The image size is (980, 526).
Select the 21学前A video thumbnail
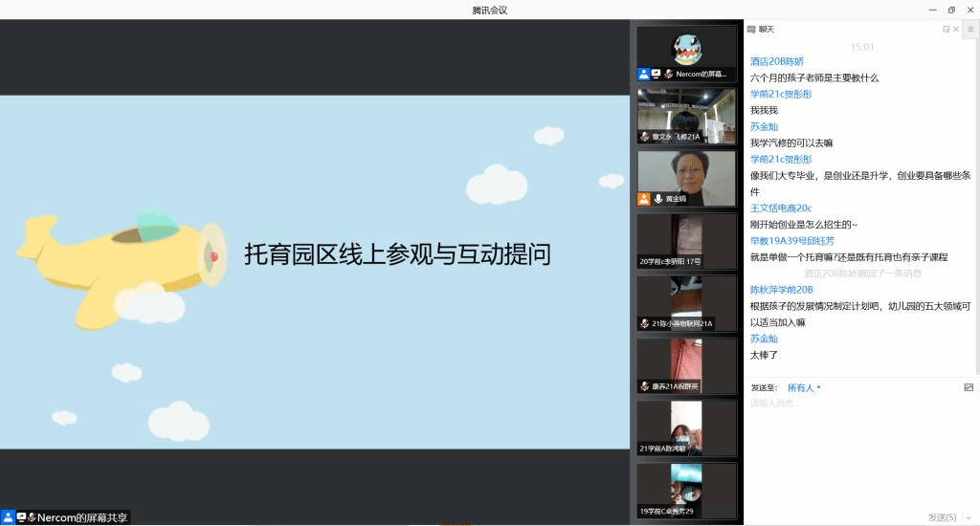(686, 427)
